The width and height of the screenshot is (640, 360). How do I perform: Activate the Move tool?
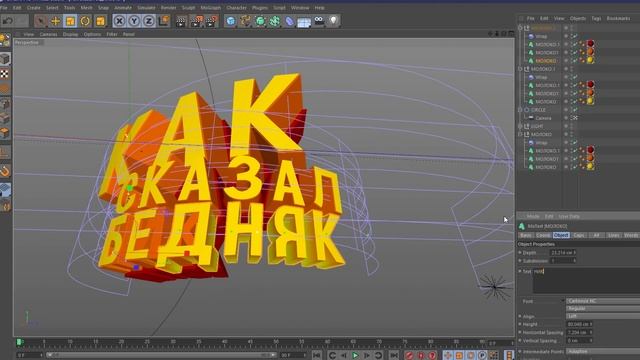click(55, 21)
